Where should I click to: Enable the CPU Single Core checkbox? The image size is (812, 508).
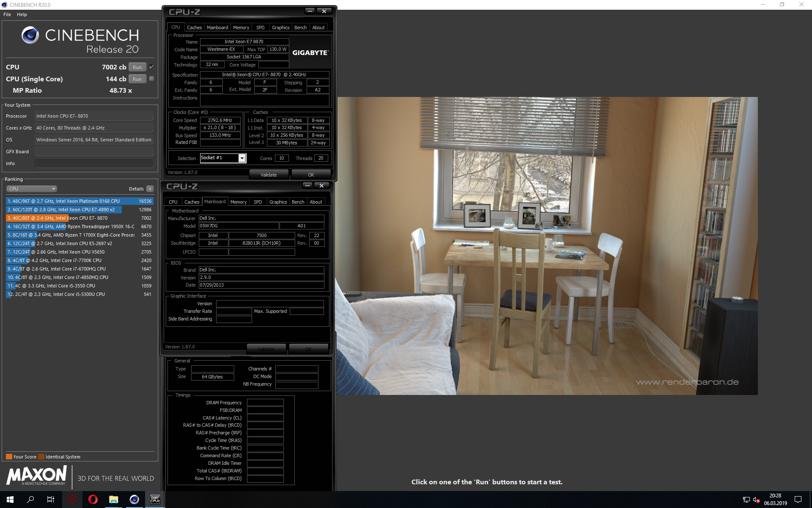click(x=151, y=79)
